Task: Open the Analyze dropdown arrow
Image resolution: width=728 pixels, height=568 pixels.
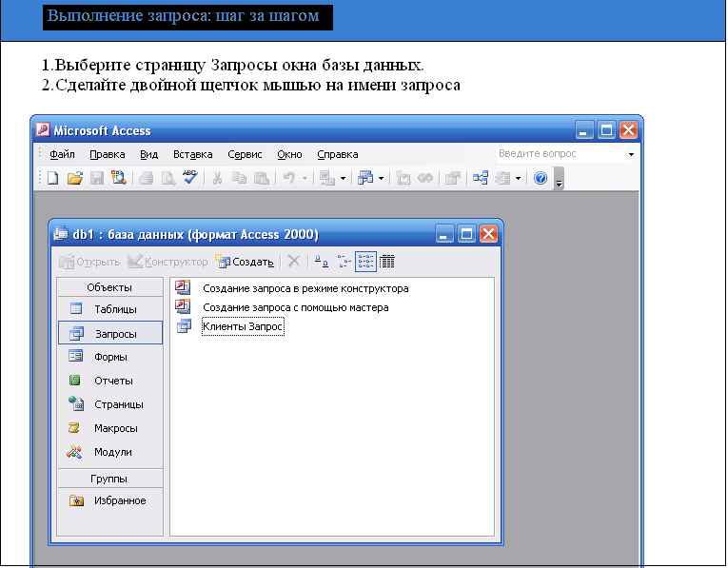Action: coord(381,178)
